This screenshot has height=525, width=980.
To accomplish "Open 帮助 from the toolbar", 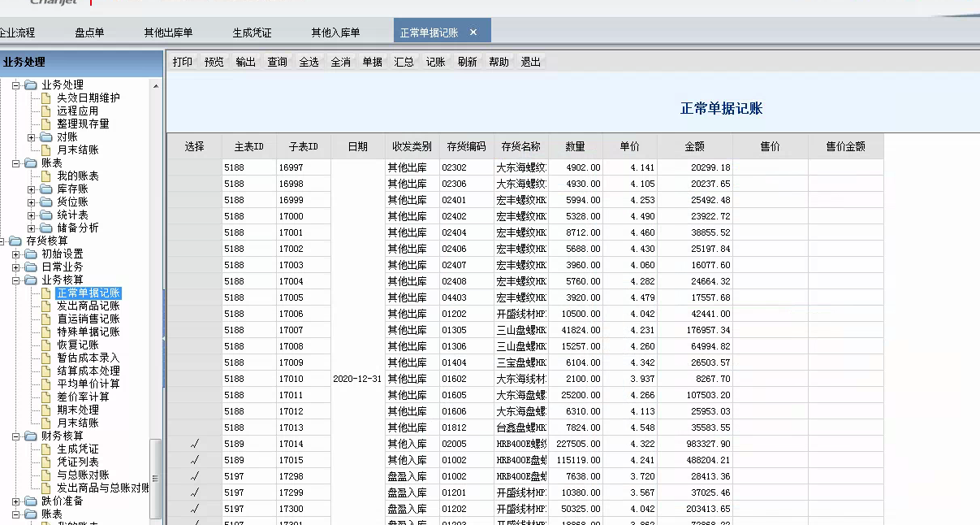I will (x=499, y=62).
